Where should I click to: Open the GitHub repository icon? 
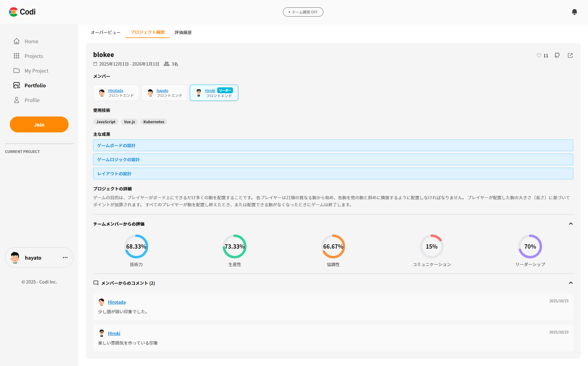pyautogui.click(x=557, y=55)
